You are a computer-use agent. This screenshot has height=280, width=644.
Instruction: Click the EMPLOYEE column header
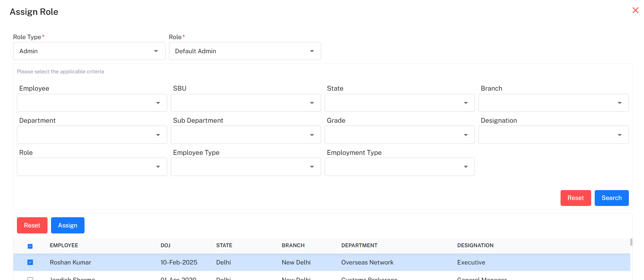[x=64, y=245]
